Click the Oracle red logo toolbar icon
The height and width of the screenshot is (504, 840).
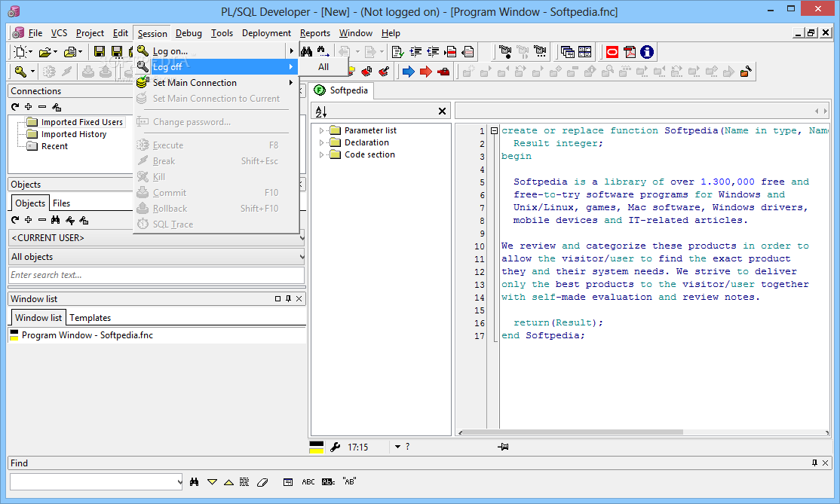[612, 52]
